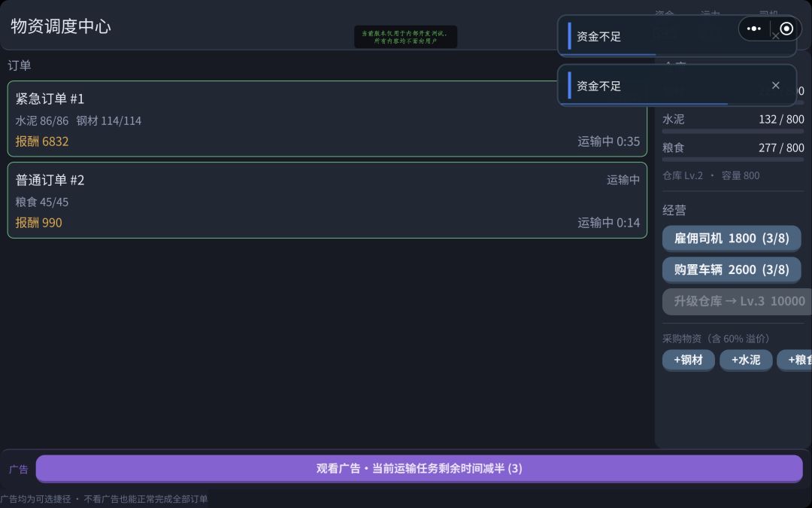The height and width of the screenshot is (508, 812).
Task: Click the 运输中 0:35 timer text
Action: [608, 141]
